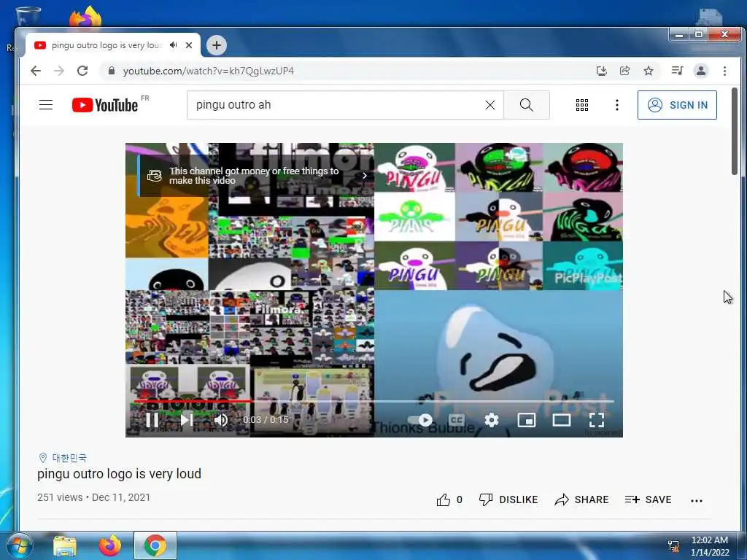Toggle closed captions CC button
This screenshot has width=747, height=560.
457,420
